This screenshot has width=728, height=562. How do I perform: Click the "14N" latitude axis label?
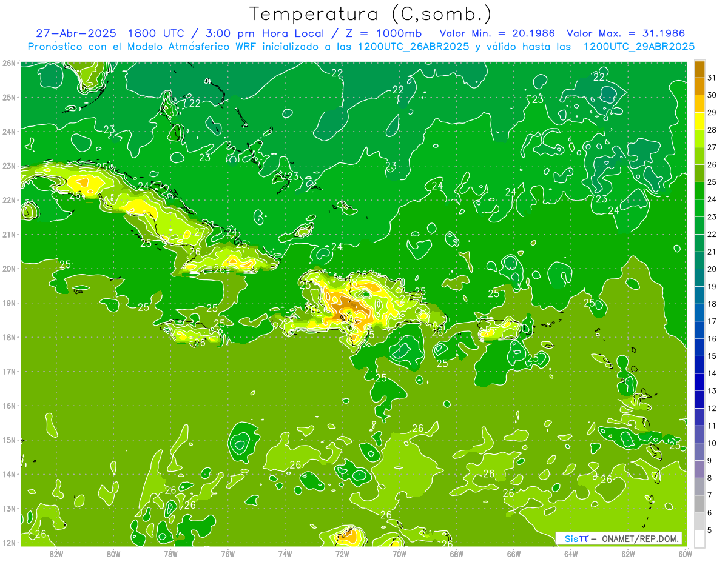coord(9,474)
